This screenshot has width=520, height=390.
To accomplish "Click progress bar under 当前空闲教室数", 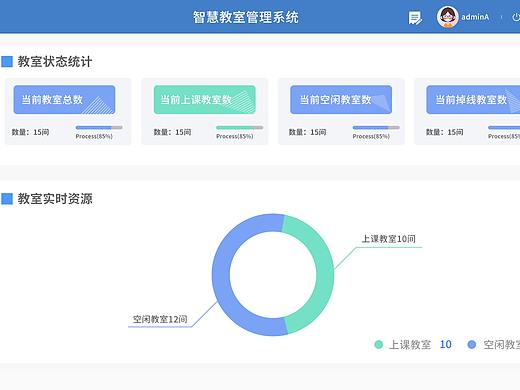I will [x=376, y=127].
